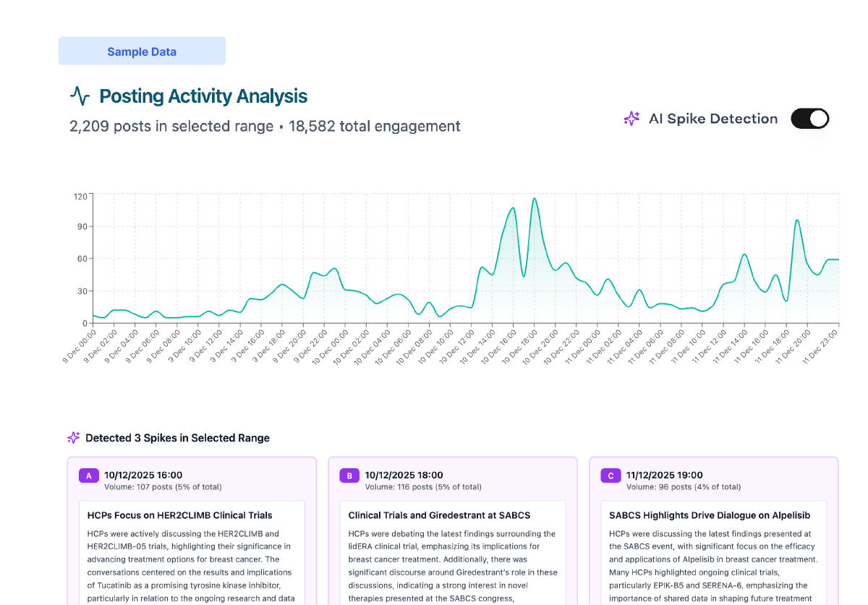Image resolution: width=868 pixels, height=605 pixels.
Task: Click the Detected 3 Spikes in Selected Range label
Action: 177,438
